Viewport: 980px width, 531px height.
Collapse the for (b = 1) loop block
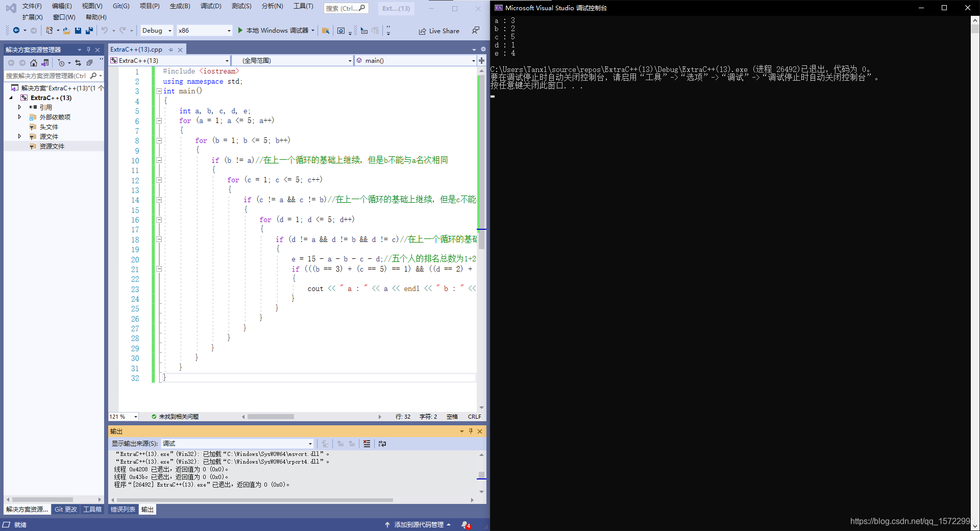(x=159, y=140)
